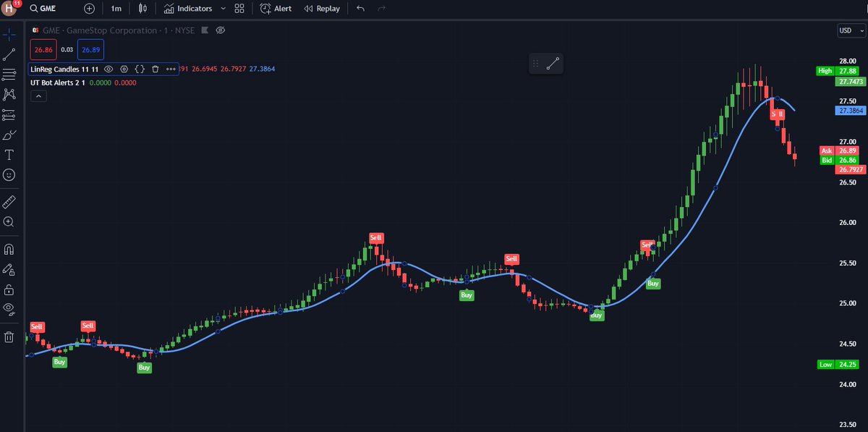The image size is (868, 432).
Task: Click the trash remove objects icon in left toolbar
Action: click(9, 336)
